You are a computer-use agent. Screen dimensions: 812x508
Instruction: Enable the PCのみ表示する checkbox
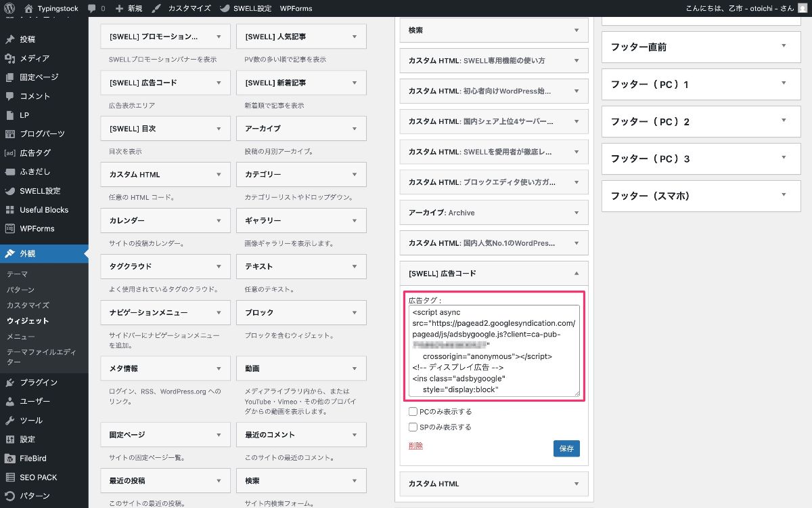pyautogui.click(x=413, y=411)
